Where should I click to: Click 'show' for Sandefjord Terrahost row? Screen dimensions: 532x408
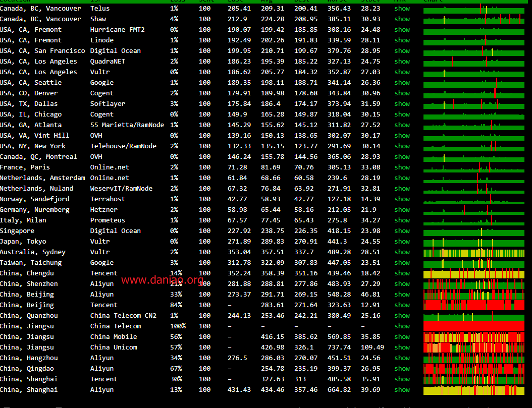click(402, 199)
